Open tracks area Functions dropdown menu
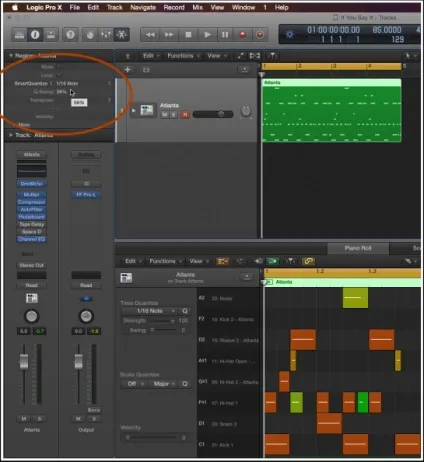The image size is (424, 462). pos(183,56)
